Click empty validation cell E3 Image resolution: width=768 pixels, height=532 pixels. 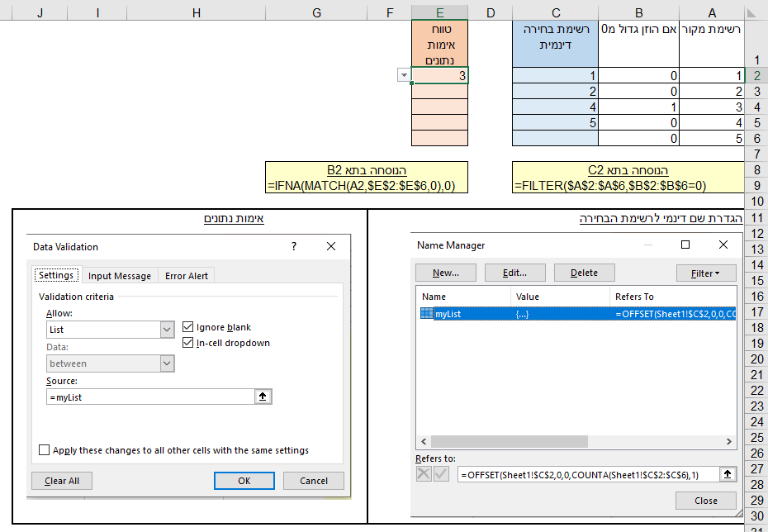coord(440,91)
